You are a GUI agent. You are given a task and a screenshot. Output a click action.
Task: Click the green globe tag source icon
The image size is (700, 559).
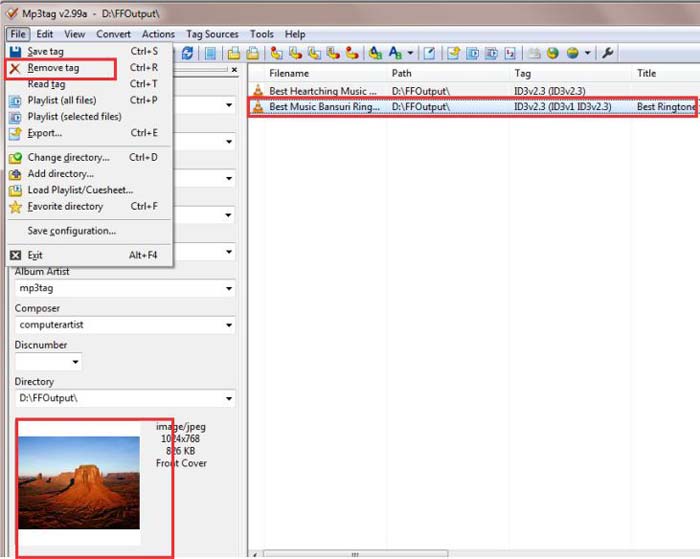coord(553,53)
